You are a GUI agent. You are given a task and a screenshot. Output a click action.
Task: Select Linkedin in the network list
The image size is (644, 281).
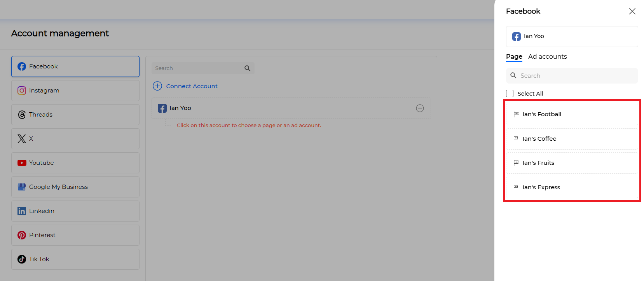(x=75, y=211)
